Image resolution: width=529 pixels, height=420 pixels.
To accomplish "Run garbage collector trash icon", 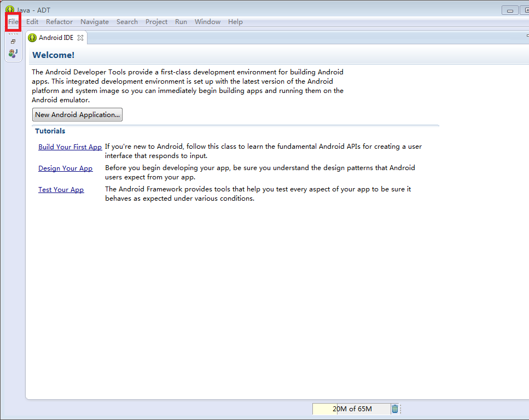I will 395,409.
